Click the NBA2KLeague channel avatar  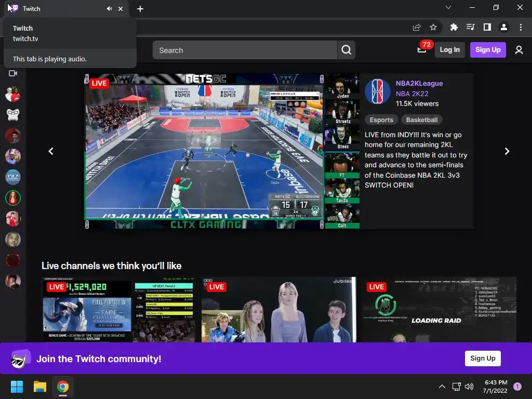(x=378, y=91)
